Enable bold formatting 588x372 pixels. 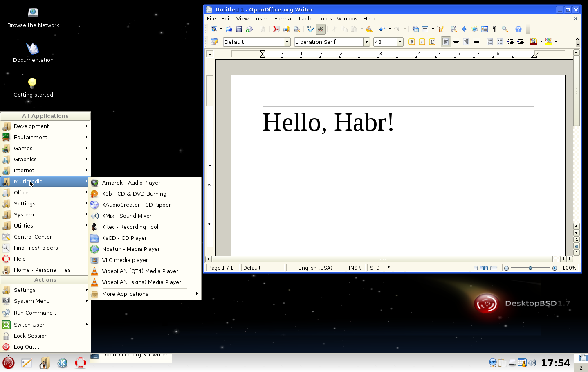[x=411, y=42]
